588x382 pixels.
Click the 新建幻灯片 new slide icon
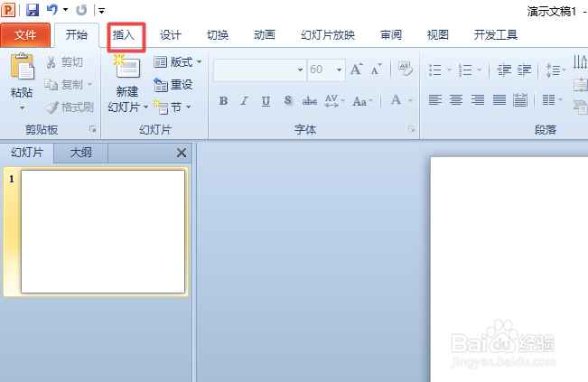(127, 67)
